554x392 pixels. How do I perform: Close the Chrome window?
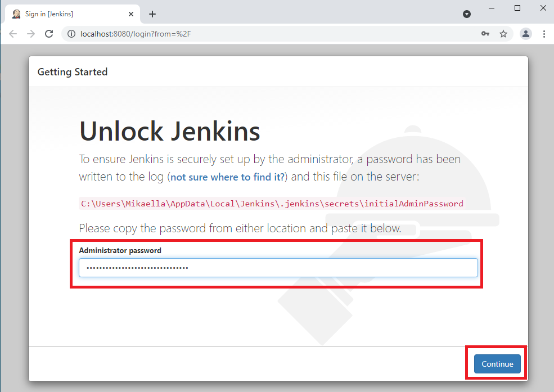pos(543,8)
